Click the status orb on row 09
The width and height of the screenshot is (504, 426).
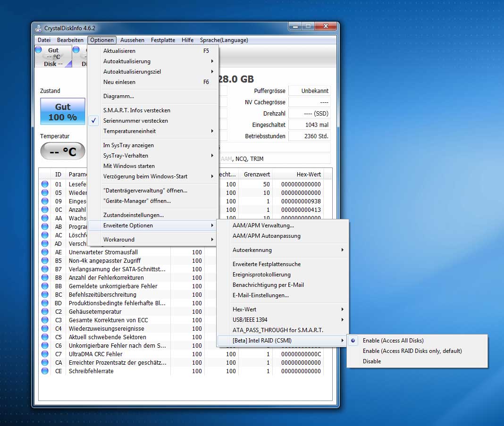(45, 201)
